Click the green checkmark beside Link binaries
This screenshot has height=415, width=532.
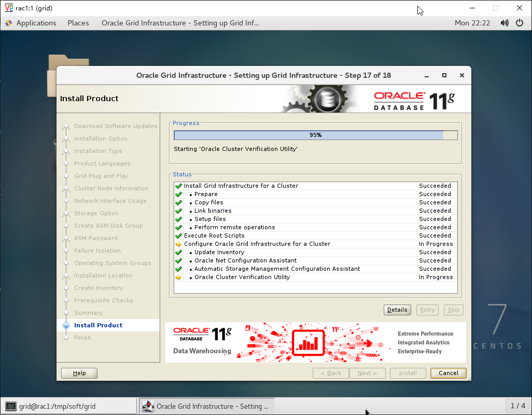[178, 211]
